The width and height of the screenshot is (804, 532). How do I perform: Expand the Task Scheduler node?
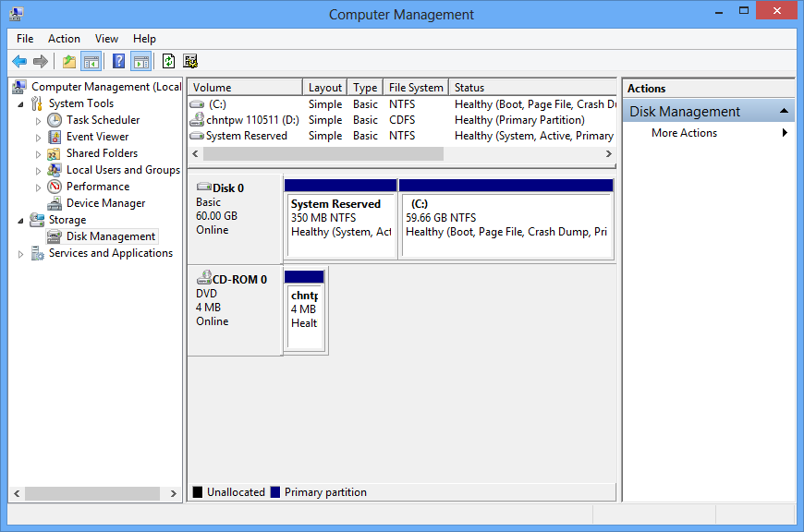point(38,120)
